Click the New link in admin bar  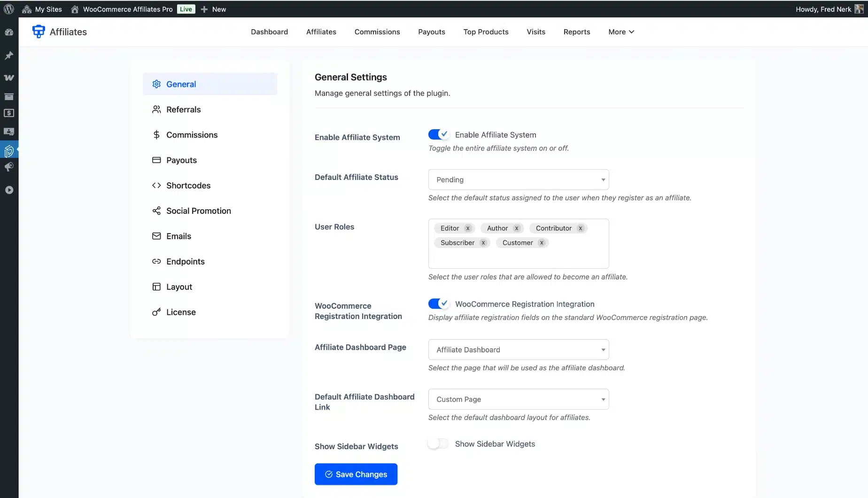214,9
